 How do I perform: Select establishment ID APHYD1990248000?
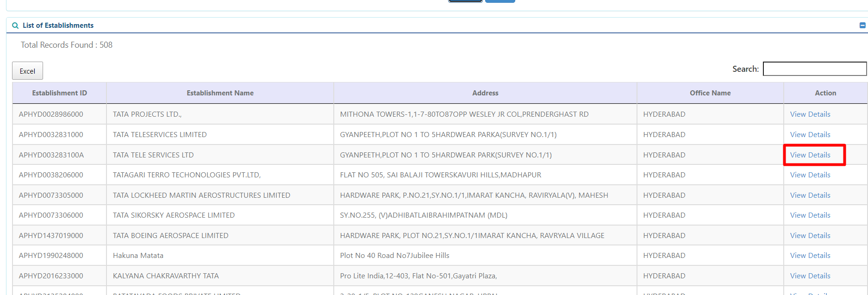click(x=51, y=256)
